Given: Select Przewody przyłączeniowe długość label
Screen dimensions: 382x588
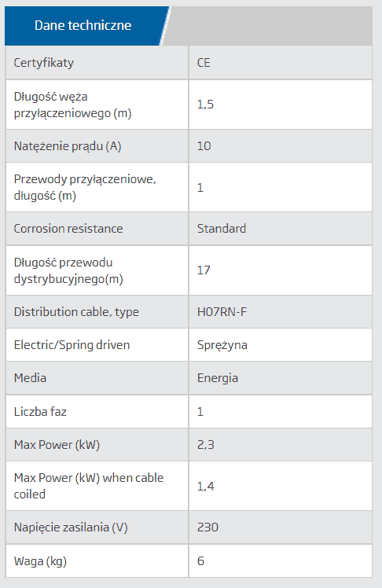Looking at the screenshot, I should pyautogui.click(x=85, y=187).
